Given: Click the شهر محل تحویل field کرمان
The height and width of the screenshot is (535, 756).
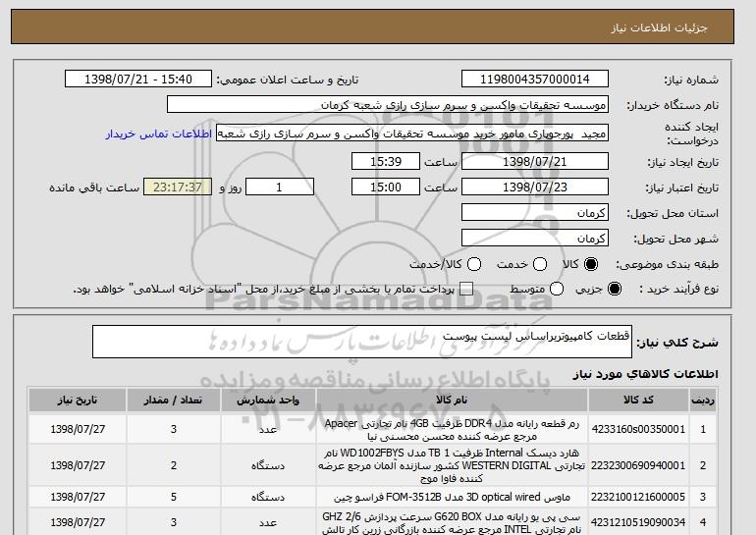Looking at the screenshot, I should 535,239.
